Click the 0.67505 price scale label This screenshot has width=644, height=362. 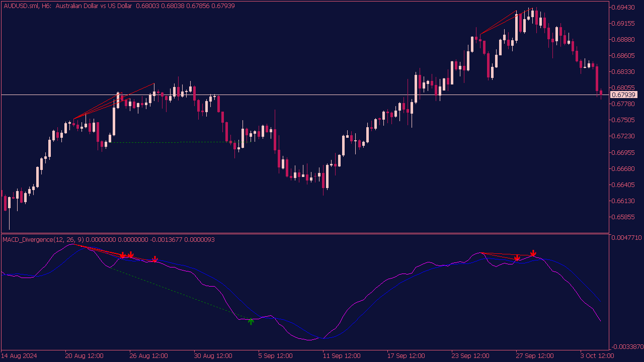coord(624,120)
